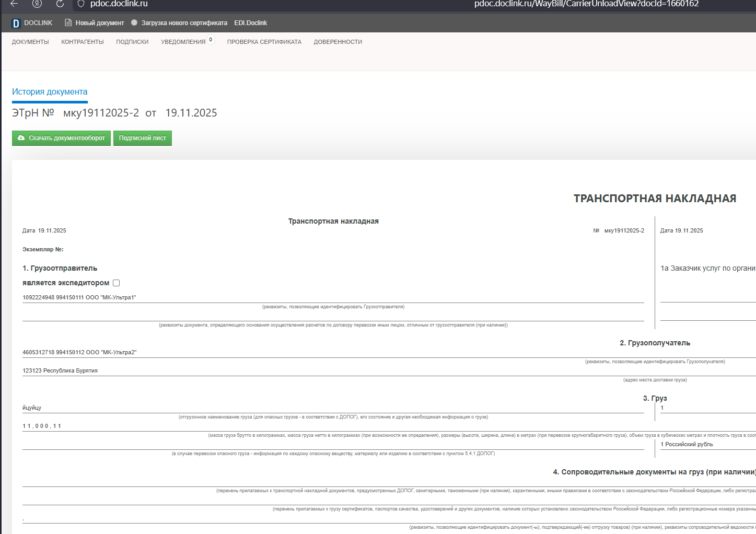Screen dimensions: 756x534
Task: Open the Уведомления menu
Action: pyautogui.click(x=183, y=42)
